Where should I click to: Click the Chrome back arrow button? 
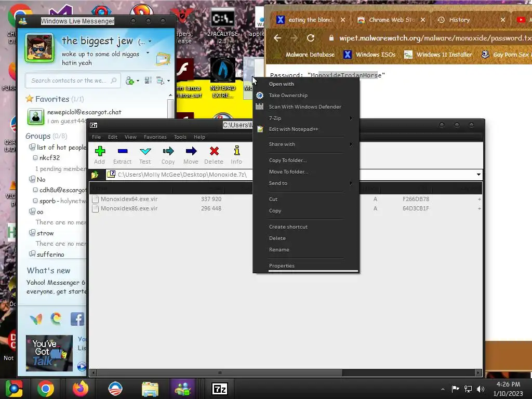pyautogui.click(x=277, y=38)
